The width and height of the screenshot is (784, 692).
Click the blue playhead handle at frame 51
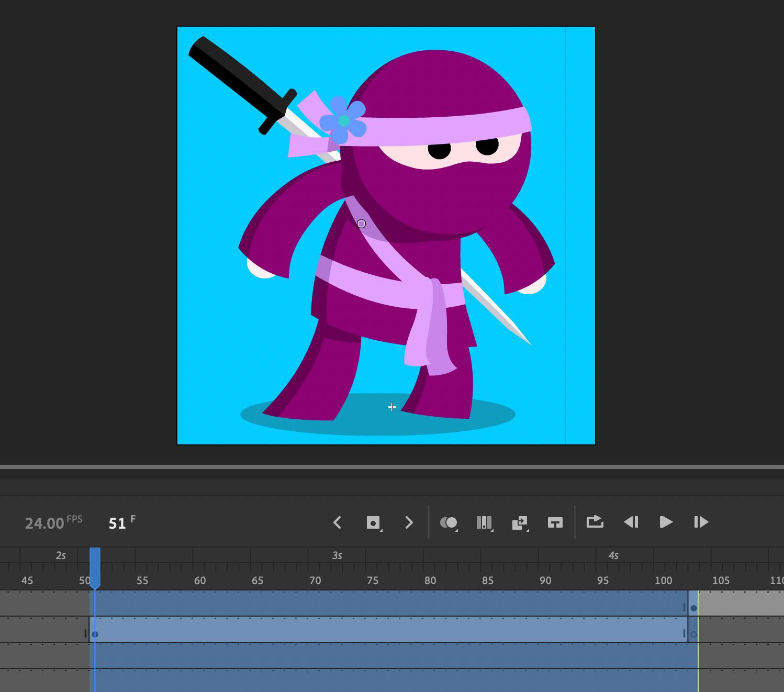click(x=95, y=568)
